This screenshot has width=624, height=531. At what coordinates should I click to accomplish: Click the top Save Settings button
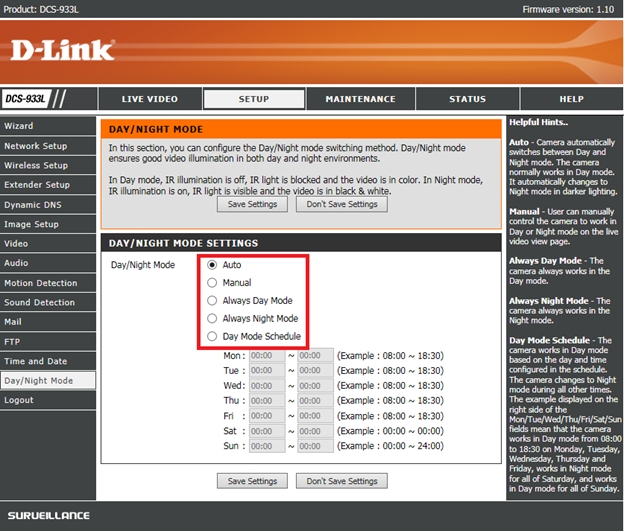[x=252, y=204]
